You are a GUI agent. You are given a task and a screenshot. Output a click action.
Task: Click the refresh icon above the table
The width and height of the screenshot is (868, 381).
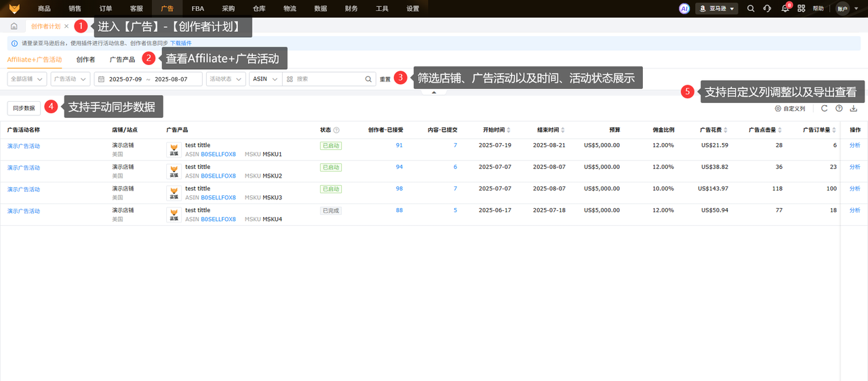[824, 108]
